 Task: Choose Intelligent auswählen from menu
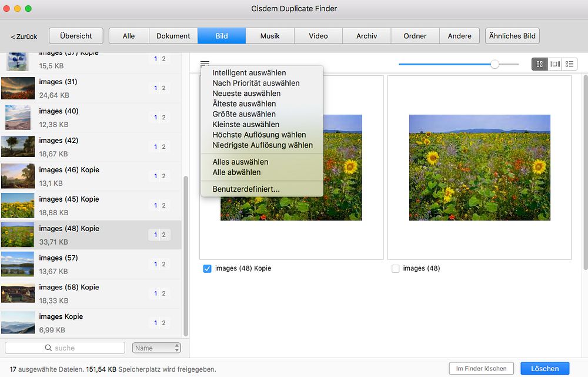249,73
